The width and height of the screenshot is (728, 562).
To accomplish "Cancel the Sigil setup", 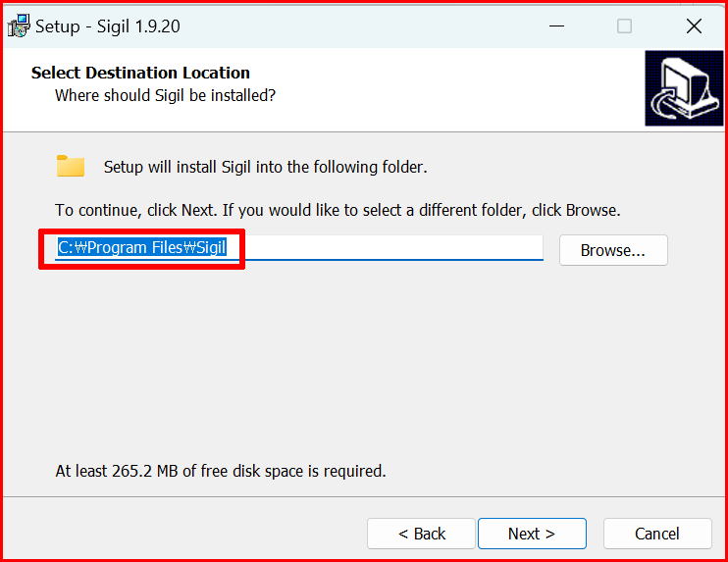I will (657, 534).
